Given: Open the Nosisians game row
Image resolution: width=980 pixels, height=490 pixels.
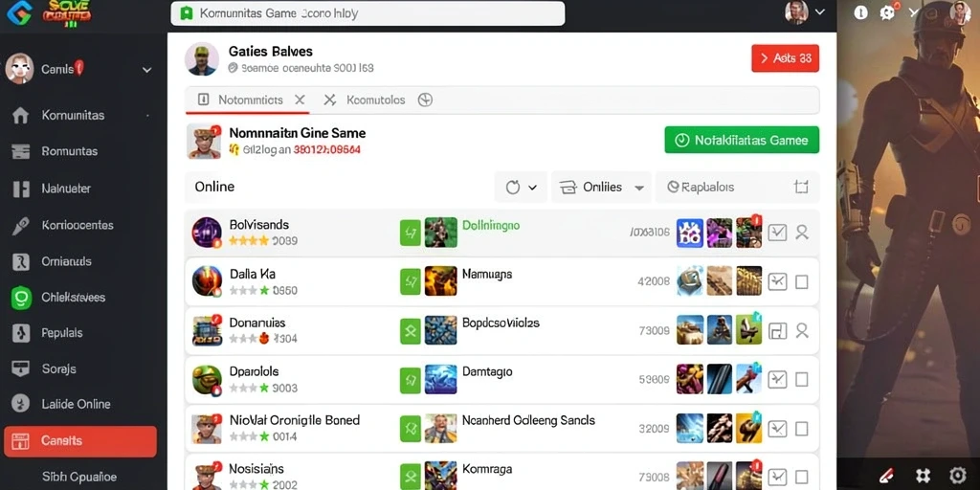Looking at the screenshot, I should click(501, 473).
